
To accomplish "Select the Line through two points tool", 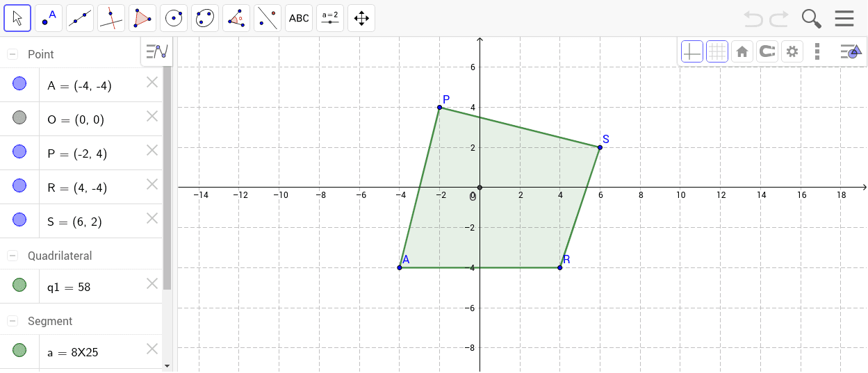I will click(x=80, y=18).
